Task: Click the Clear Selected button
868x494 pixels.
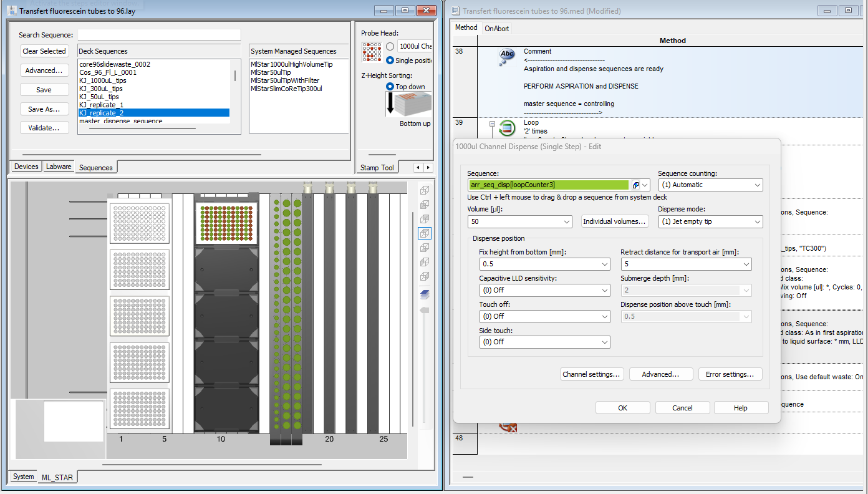Action: [44, 51]
